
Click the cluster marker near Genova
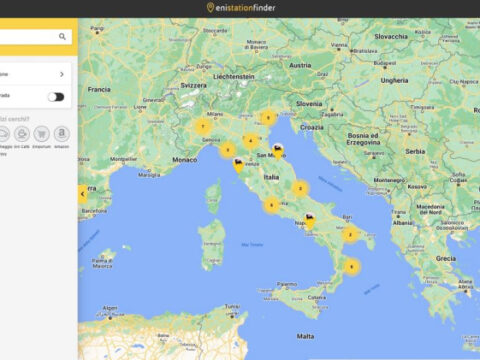228,150
